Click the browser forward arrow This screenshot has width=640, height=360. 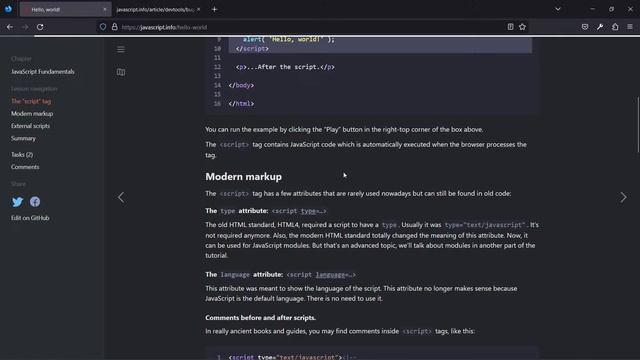click(x=25, y=27)
